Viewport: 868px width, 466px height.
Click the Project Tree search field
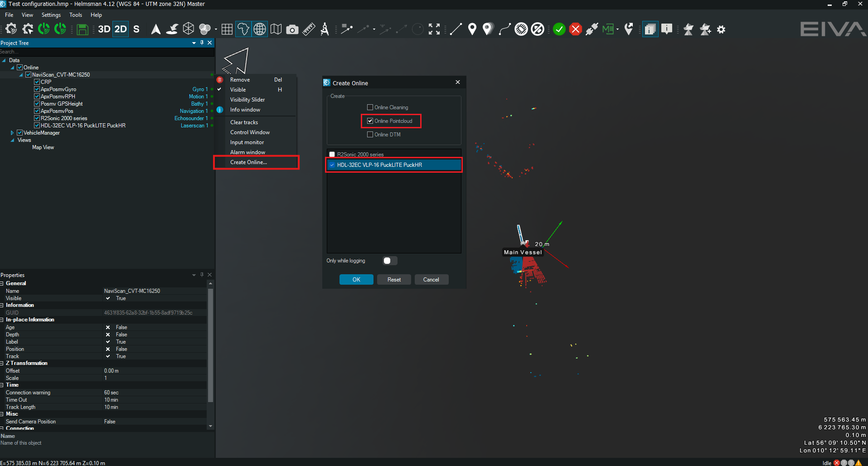pos(107,52)
